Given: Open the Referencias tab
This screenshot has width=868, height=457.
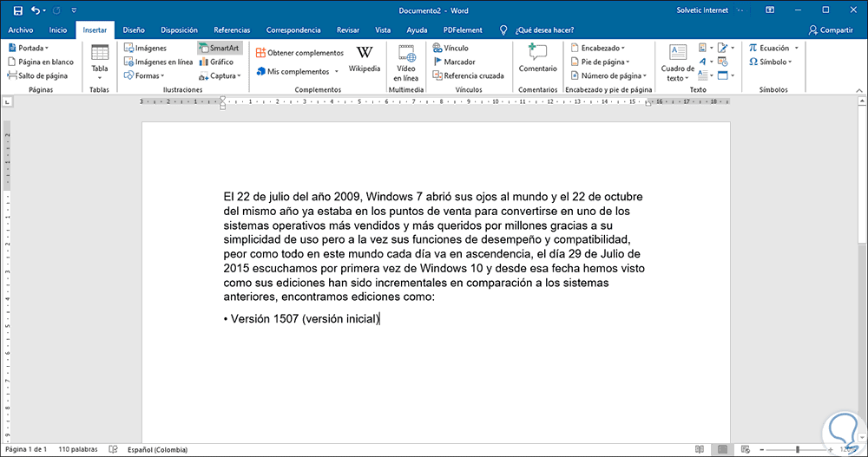Looking at the screenshot, I should tap(232, 29).
